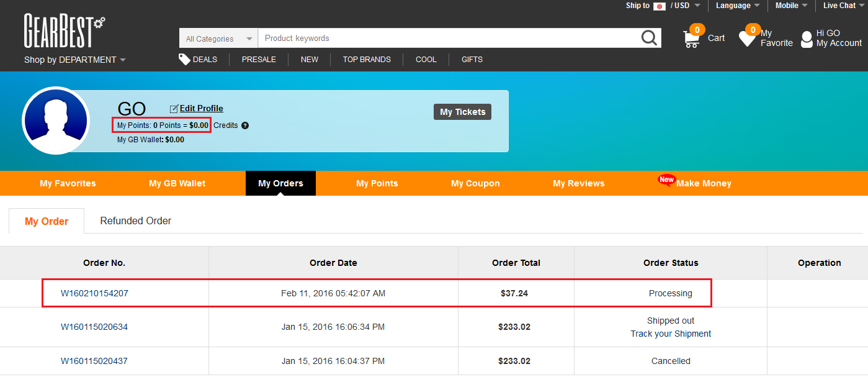Open TOP BRANDS
The image size is (868, 387).
[367, 60]
